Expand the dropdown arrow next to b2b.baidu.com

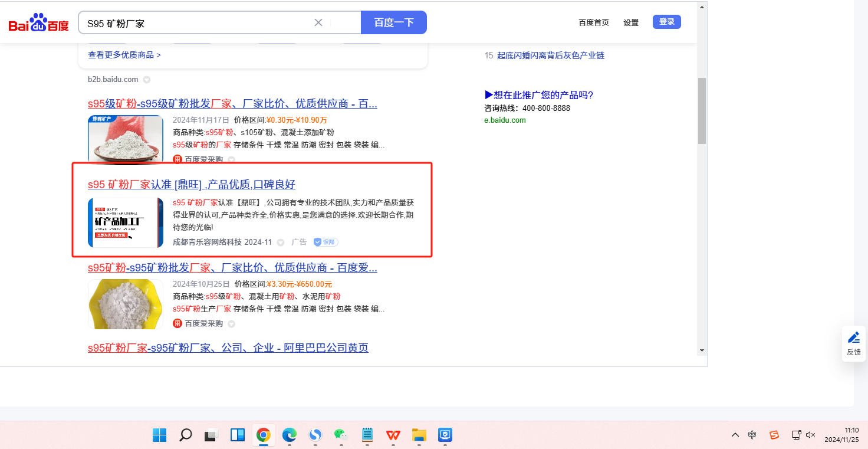point(147,80)
